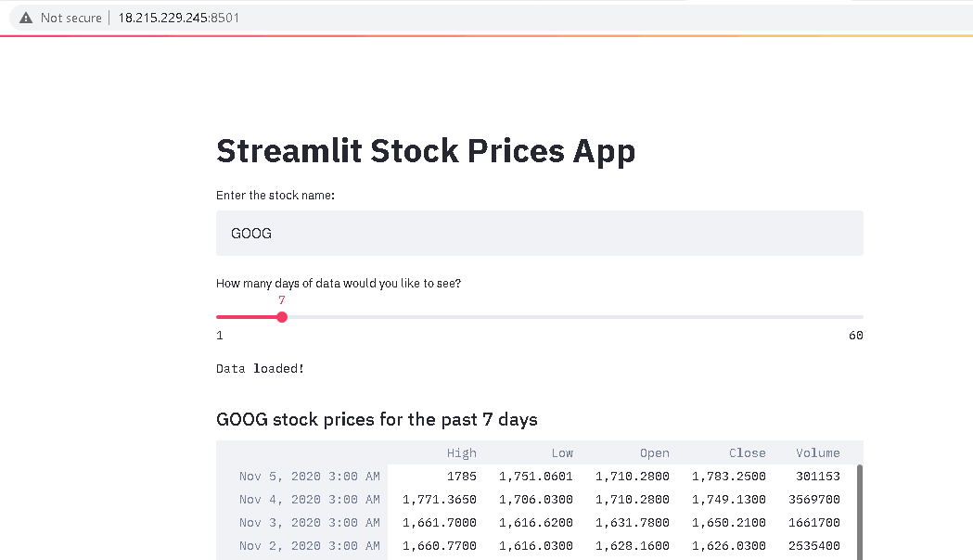
Task: Select the Nov 4, 2020 row label
Action: pyautogui.click(x=309, y=499)
